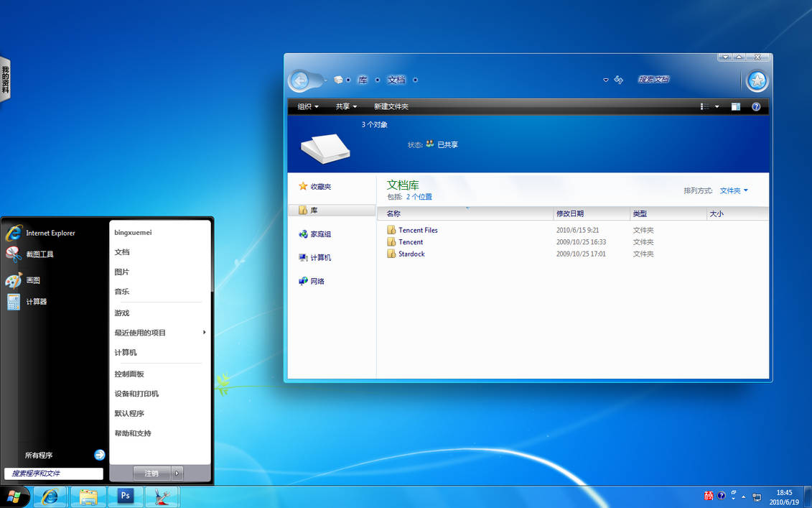Open the 组织 dropdown menu
The height and width of the screenshot is (508, 812).
tap(307, 107)
